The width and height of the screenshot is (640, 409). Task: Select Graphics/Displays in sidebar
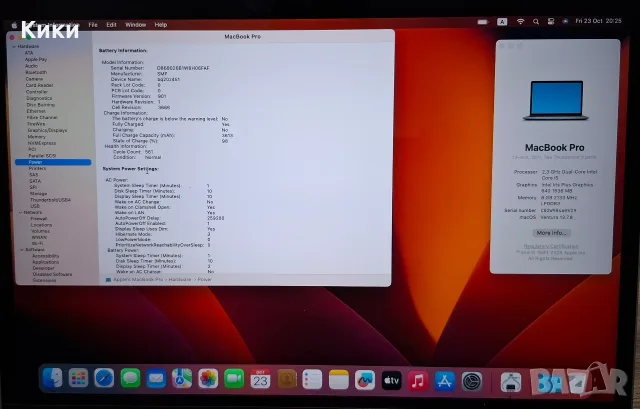[47, 131]
